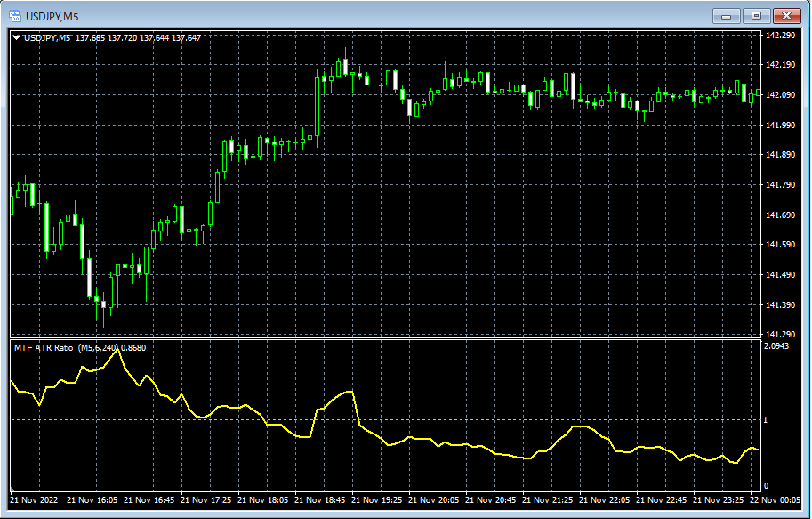The width and height of the screenshot is (812, 519).
Task: Click the USDJPY,M5 chart window icon
Action: click(x=15, y=17)
